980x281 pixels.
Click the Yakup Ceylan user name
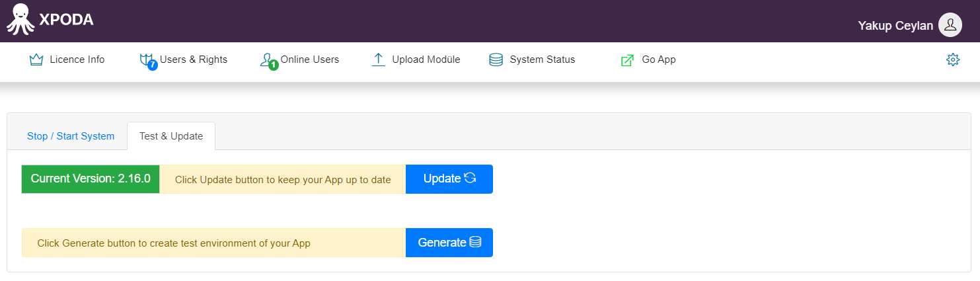pos(895,26)
